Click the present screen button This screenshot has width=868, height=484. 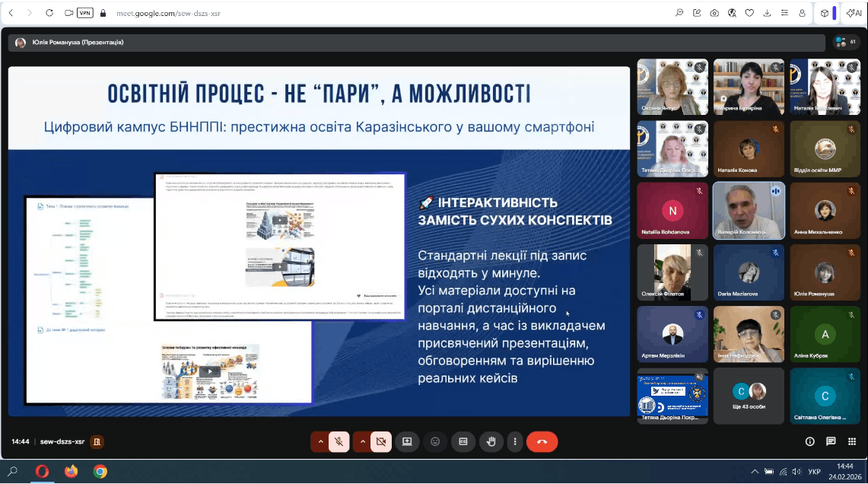(407, 441)
